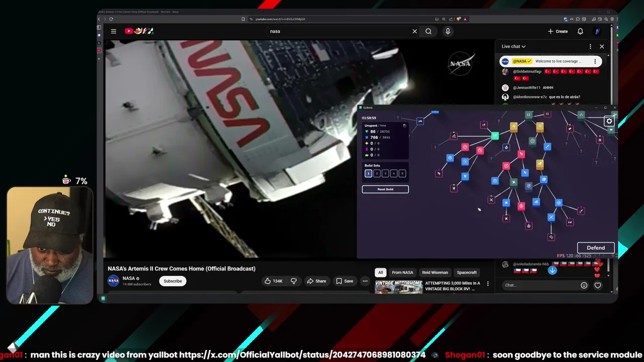Dislike the Artemis II broadcast video

tap(294, 281)
